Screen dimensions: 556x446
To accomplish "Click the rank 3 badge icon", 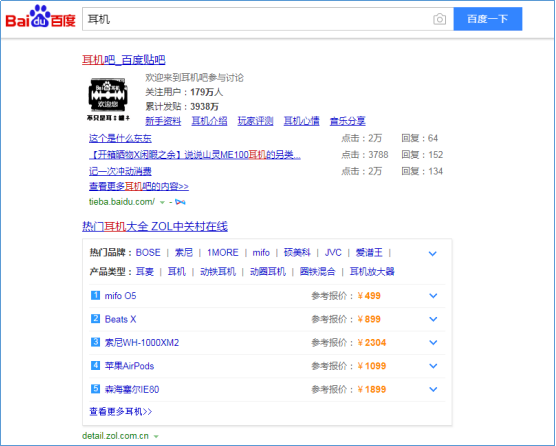I will (x=95, y=342).
